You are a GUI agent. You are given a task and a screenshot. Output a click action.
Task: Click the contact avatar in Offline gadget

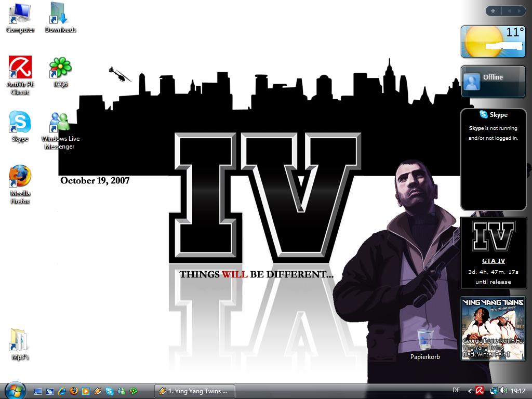tap(472, 82)
